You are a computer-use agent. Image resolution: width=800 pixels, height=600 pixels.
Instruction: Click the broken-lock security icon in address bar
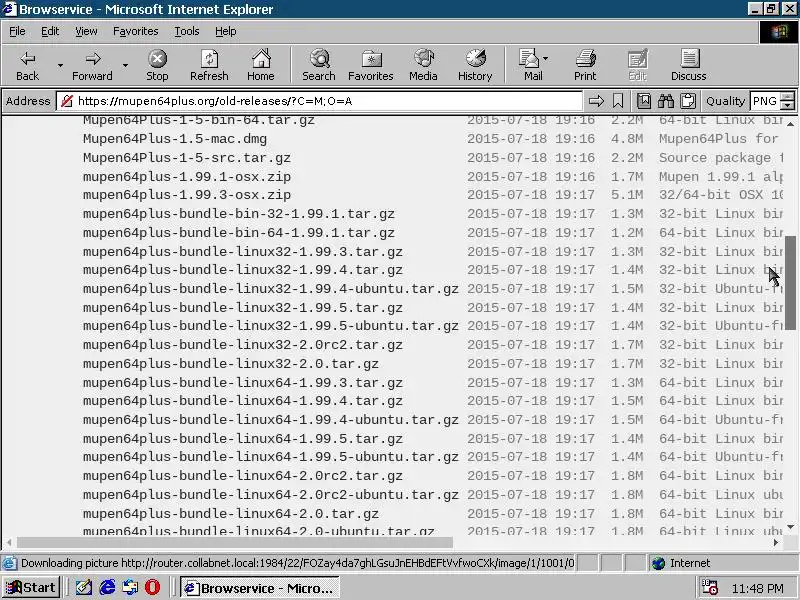67,101
